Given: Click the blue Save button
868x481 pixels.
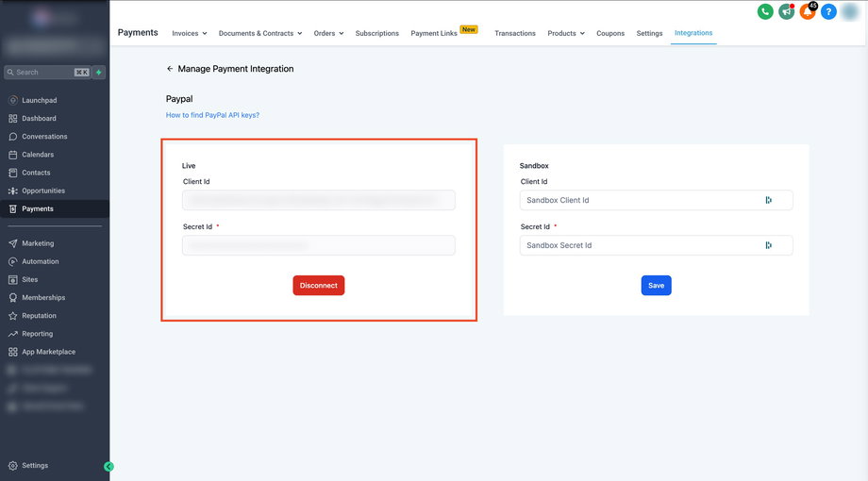Looking at the screenshot, I should coord(656,286).
